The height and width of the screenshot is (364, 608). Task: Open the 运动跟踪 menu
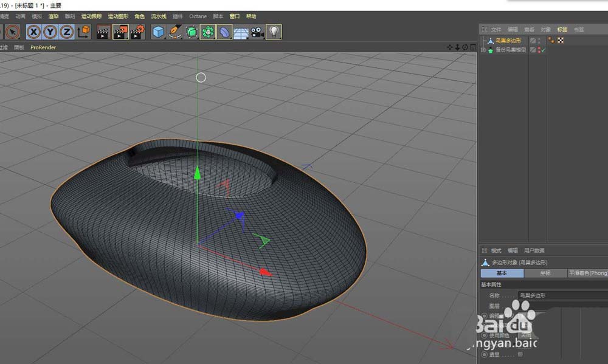(92, 16)
